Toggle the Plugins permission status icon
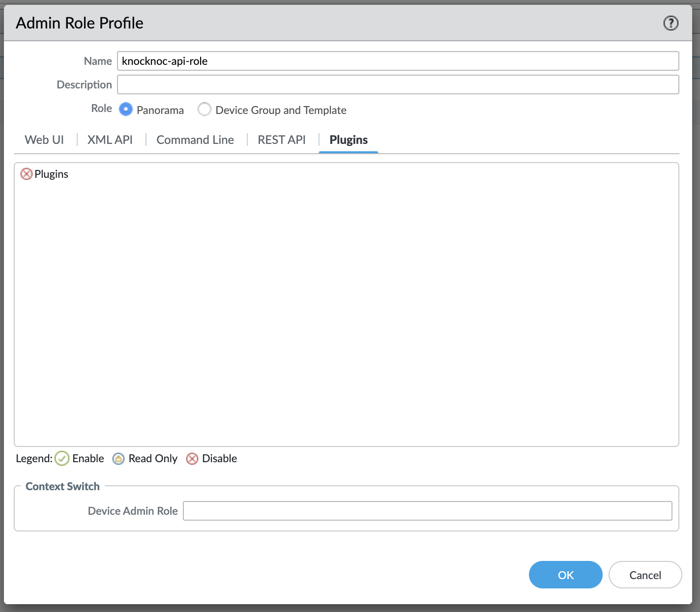The image size is (700, 612). click(x=27, y=174)
